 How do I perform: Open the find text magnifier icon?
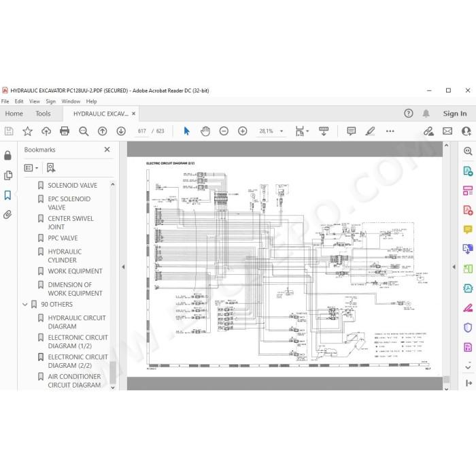[84, 131]
